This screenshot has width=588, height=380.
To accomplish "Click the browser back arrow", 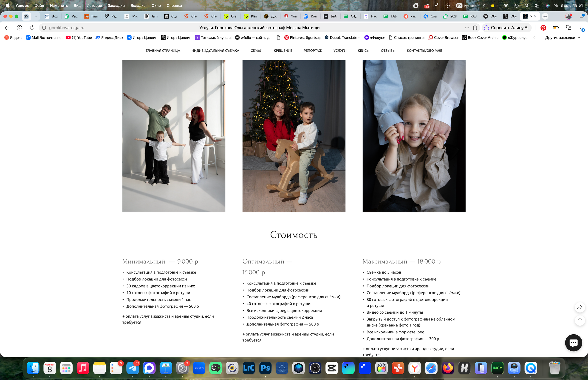I will click(7, 28).
